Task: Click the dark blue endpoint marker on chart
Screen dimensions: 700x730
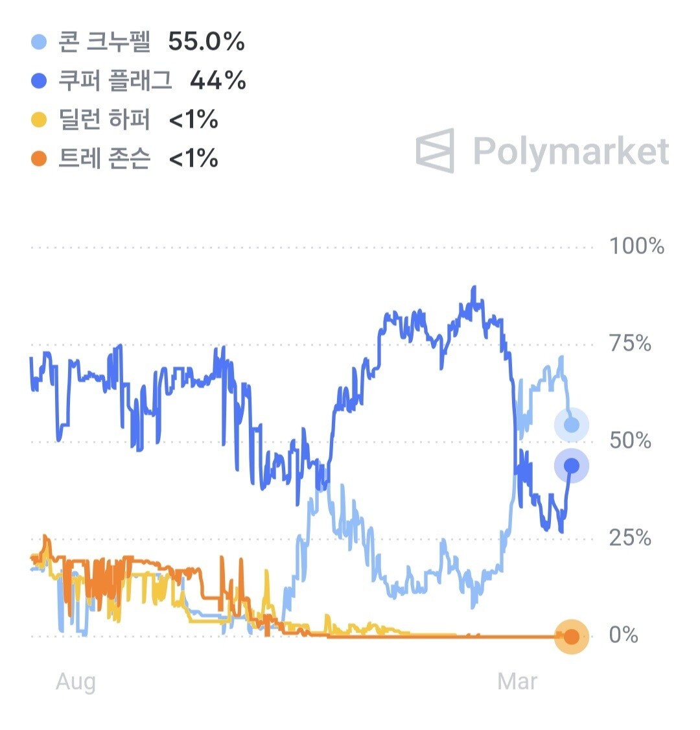Action: point(572,465)
